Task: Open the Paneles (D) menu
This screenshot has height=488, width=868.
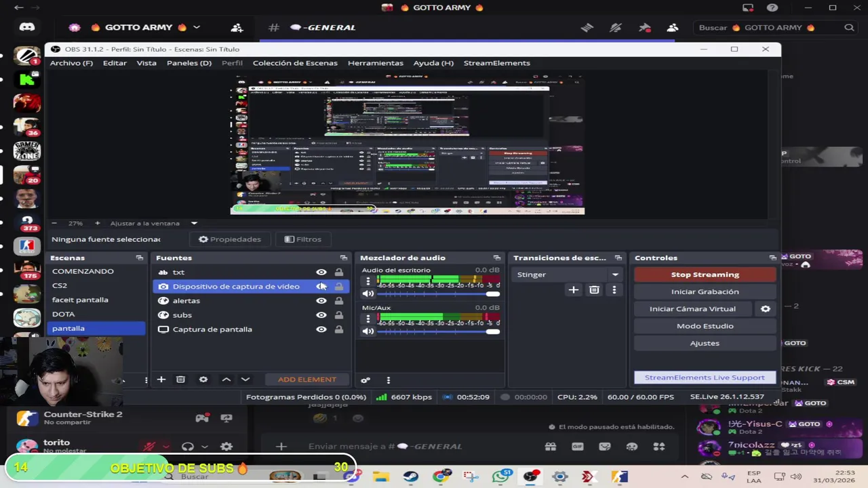Action: pos(189,63)
